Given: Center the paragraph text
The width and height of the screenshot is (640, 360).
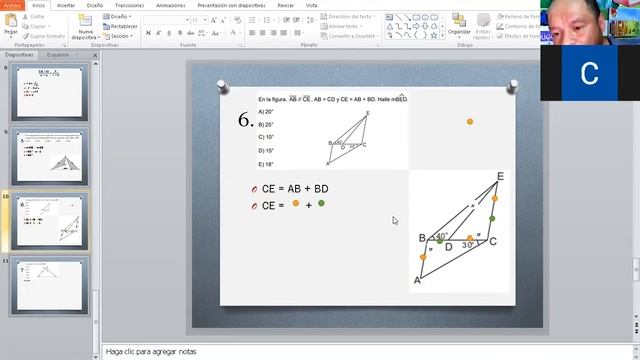Looking at the screenshot, I should pos(263,33).
